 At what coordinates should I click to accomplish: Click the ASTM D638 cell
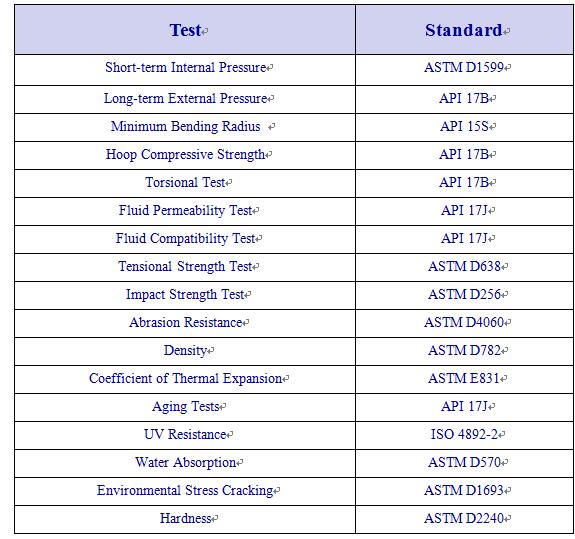pos(464,267)
